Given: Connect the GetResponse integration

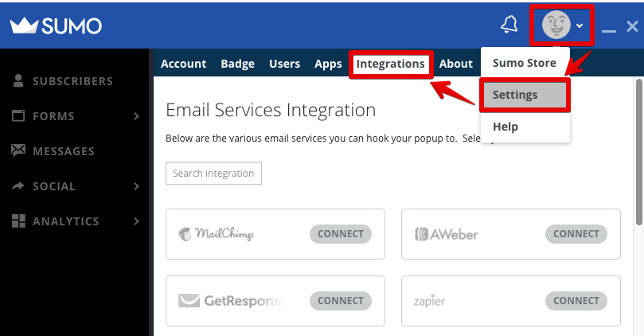Looking at the screenshot, I should tap(341, 301).
